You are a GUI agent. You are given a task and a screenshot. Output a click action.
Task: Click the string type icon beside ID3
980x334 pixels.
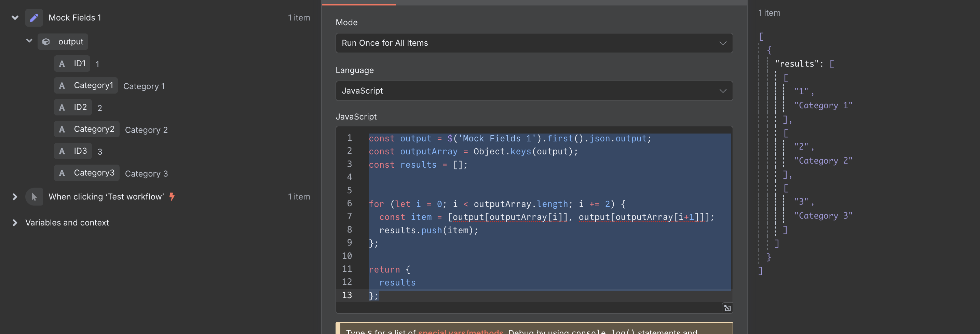click(x=62, y=151)
